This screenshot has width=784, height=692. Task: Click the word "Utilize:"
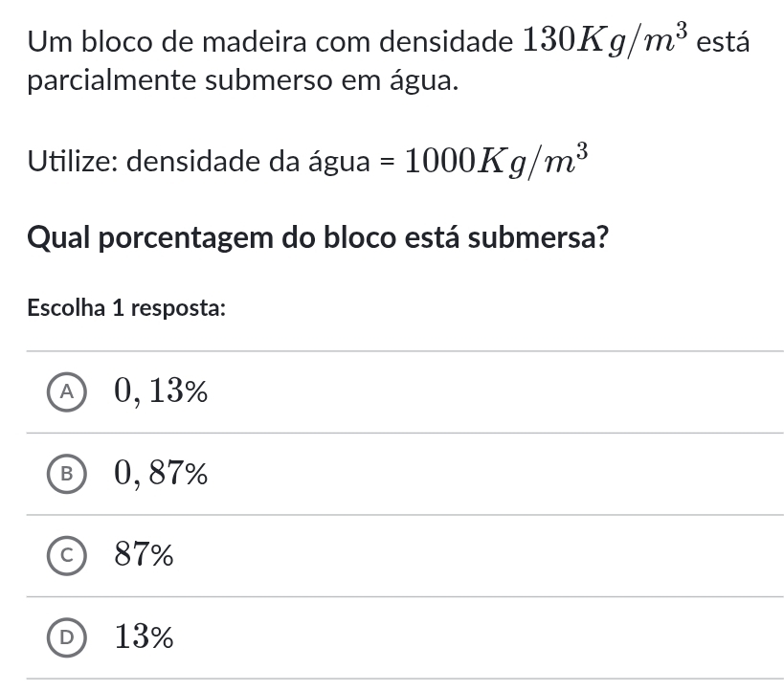[x=73, y=160]
